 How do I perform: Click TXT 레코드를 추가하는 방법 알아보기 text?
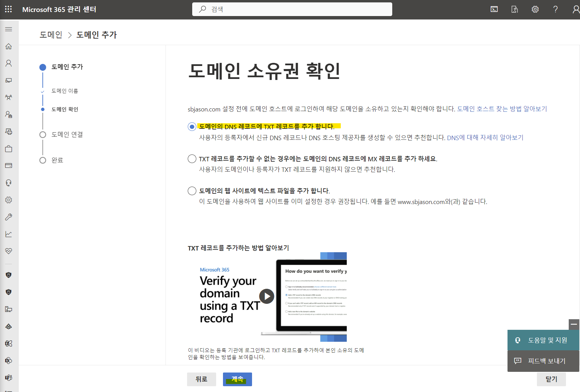click(238, 248)
